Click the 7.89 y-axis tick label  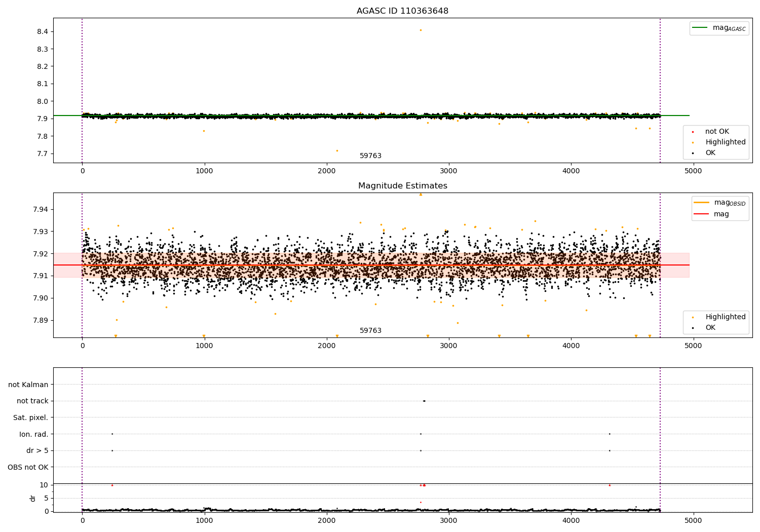(x=40, y=320)
